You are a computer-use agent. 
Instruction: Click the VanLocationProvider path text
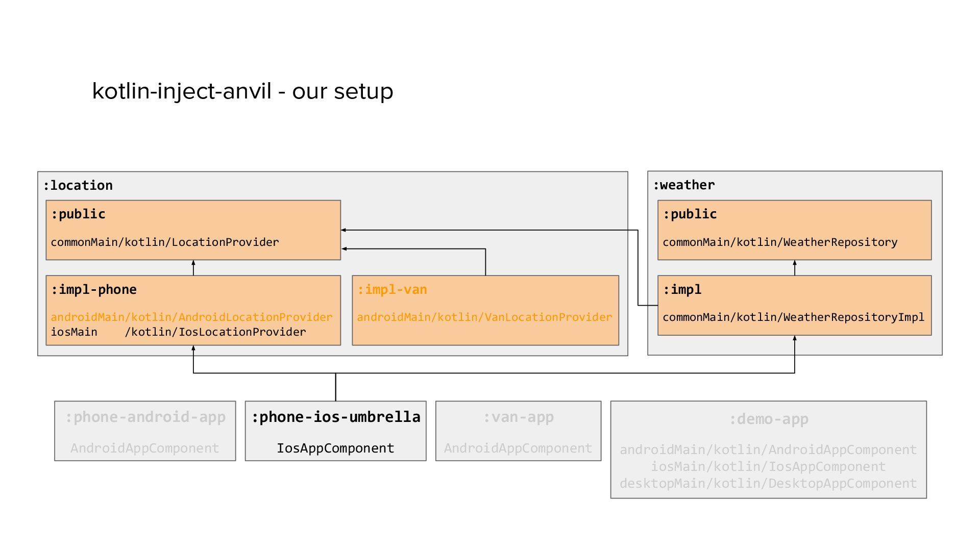(x=484, y=317)
